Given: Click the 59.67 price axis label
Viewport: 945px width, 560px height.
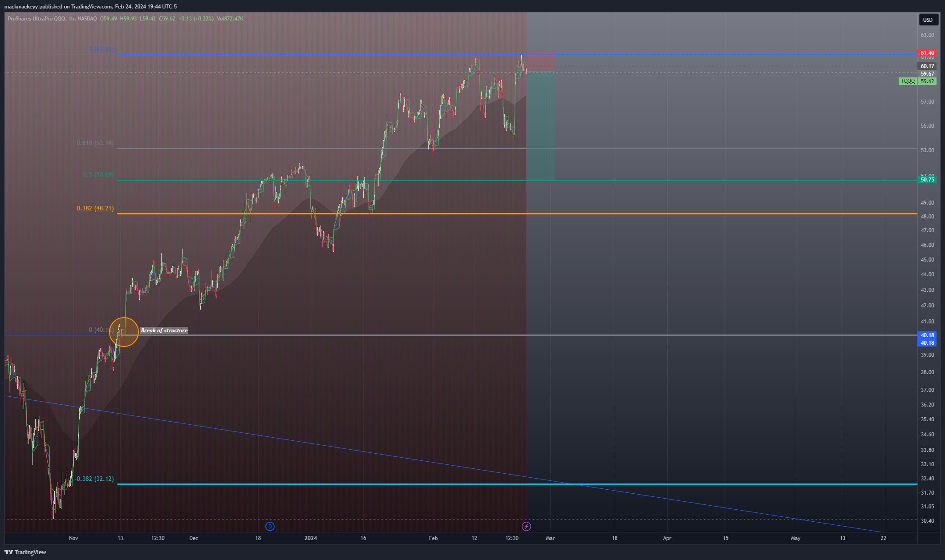Looking at the screenshot, I should tap(927, 74).
